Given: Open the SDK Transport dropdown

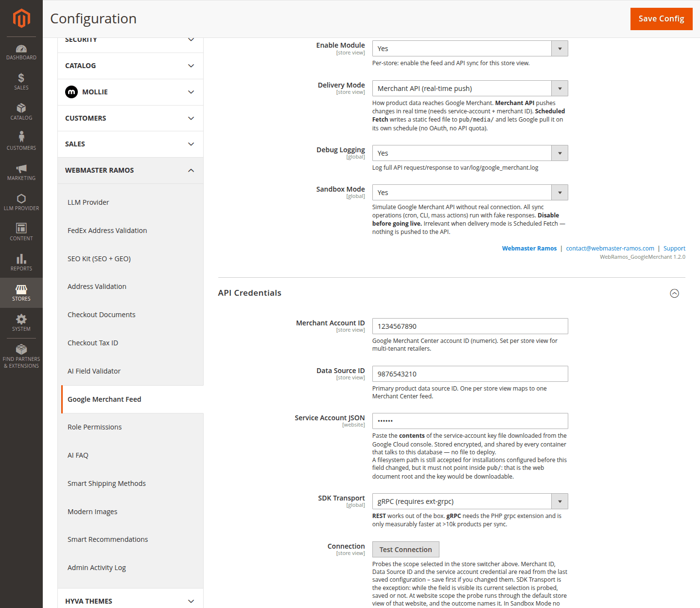Looking at the screenshot, I should point(470,501).
